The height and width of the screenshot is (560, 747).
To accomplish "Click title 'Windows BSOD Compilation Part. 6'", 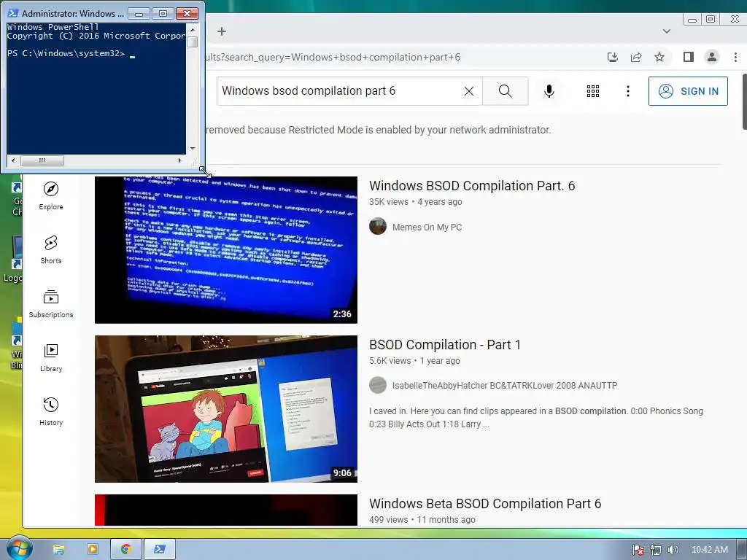I will tap(472, 186).
